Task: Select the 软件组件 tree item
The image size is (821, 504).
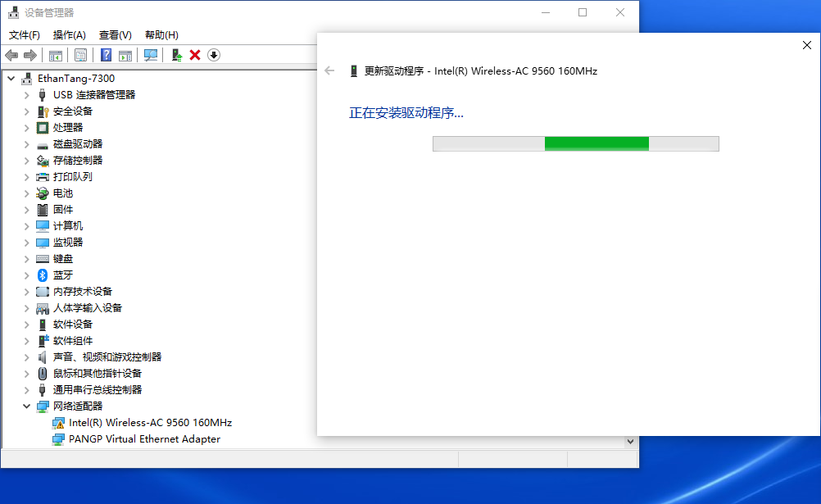Action: coord(73,341)
